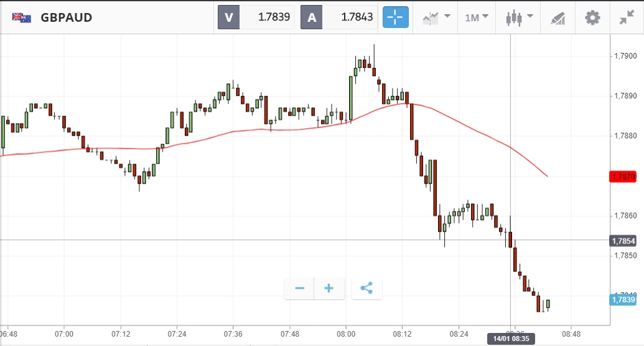
Task: Click the grey 1.7854 crosshair price label
Action: click(623, 241)
